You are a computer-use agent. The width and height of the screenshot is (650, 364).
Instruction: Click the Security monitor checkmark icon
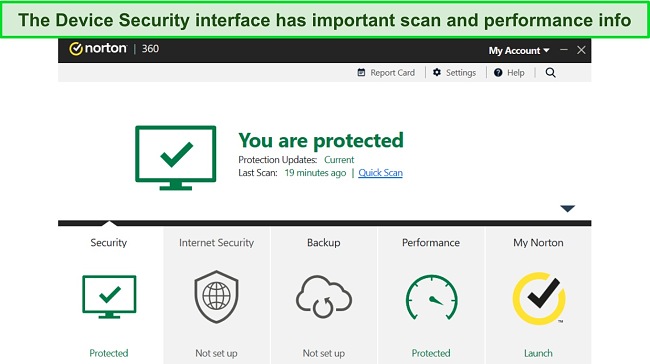pos(109,297)
